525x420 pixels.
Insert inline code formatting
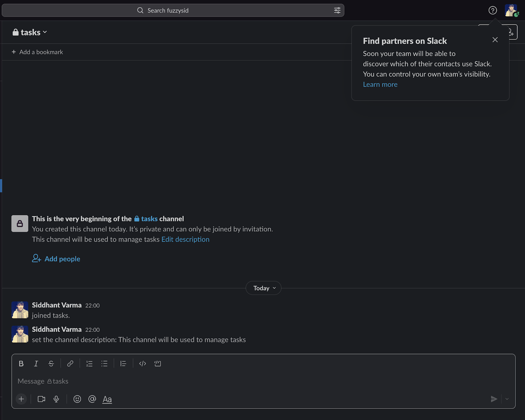pos(142,364)
